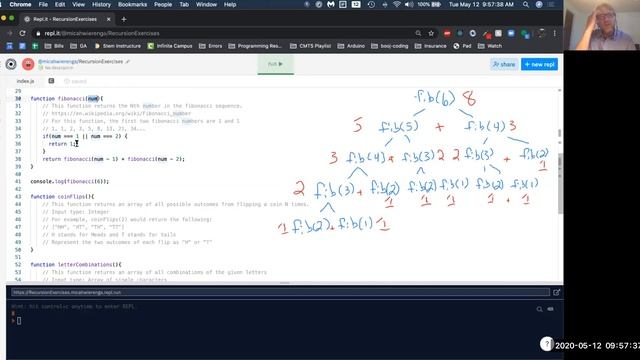Screen dimensions: 640x360
Task: Click the run button
Action: coord(276,64)
